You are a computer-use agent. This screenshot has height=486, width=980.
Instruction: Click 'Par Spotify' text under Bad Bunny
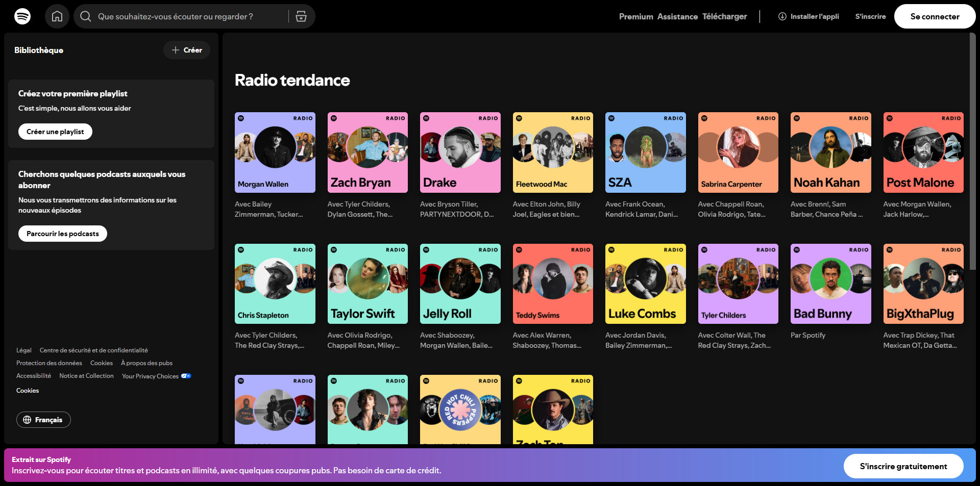coord(808,335)
